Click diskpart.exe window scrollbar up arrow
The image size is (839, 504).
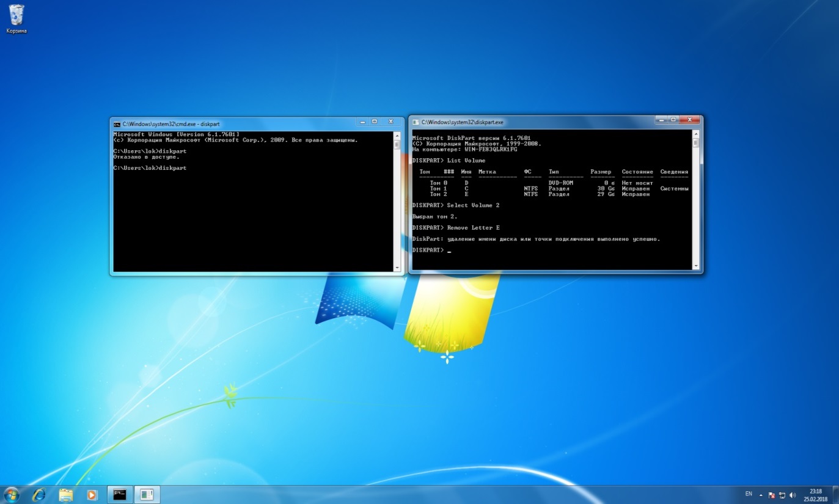(x=695, y=133)
